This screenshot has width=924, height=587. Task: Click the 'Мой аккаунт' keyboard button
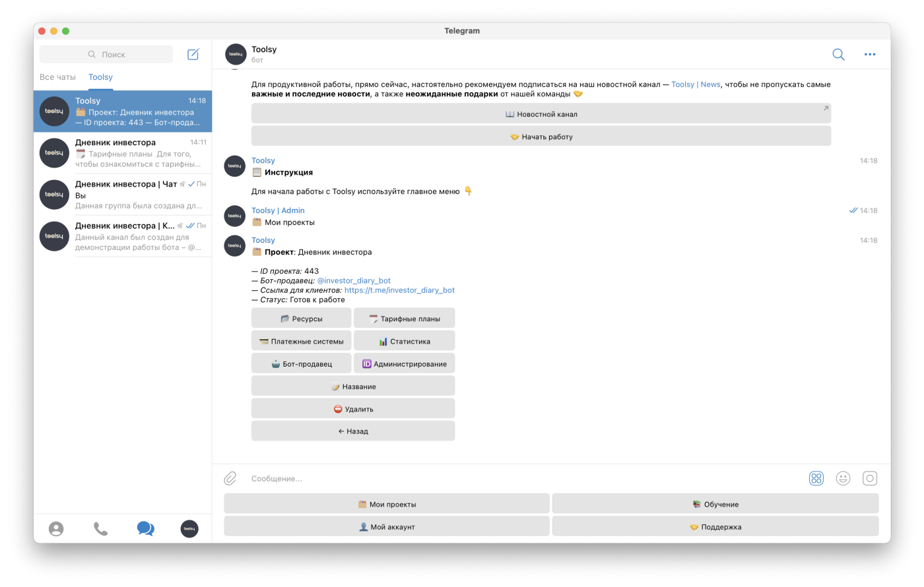pos(387,526)
